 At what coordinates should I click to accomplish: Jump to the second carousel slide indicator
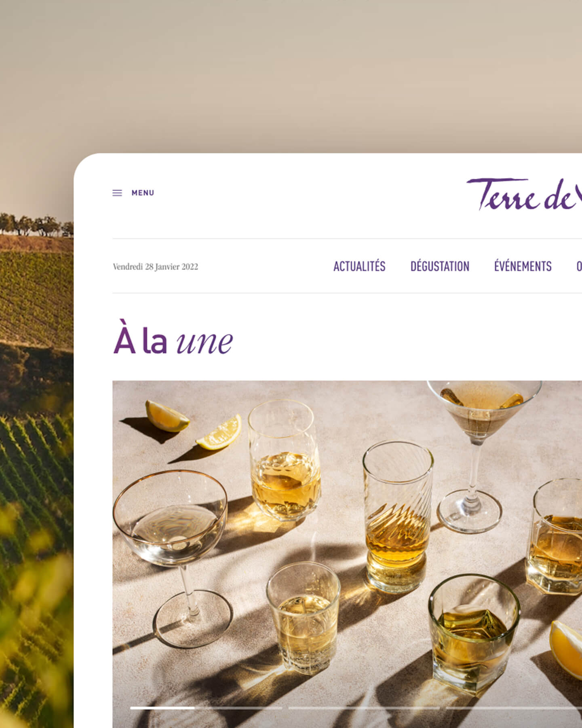tap(364, 708)
